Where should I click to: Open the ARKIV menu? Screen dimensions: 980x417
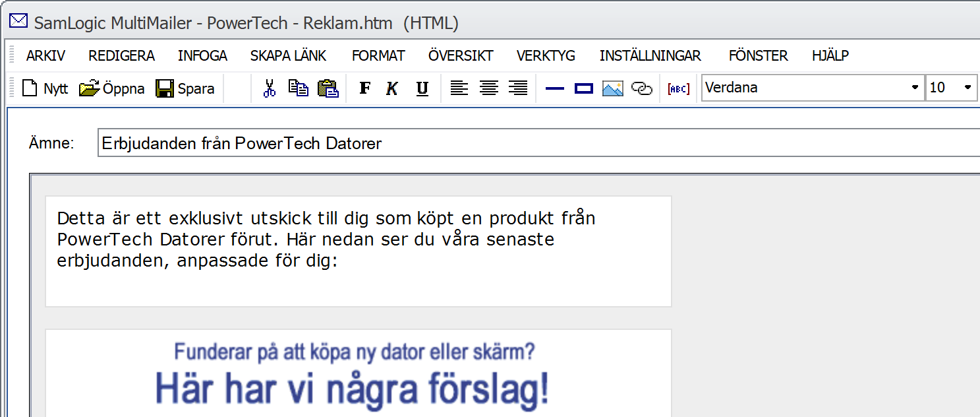(45, 56)
